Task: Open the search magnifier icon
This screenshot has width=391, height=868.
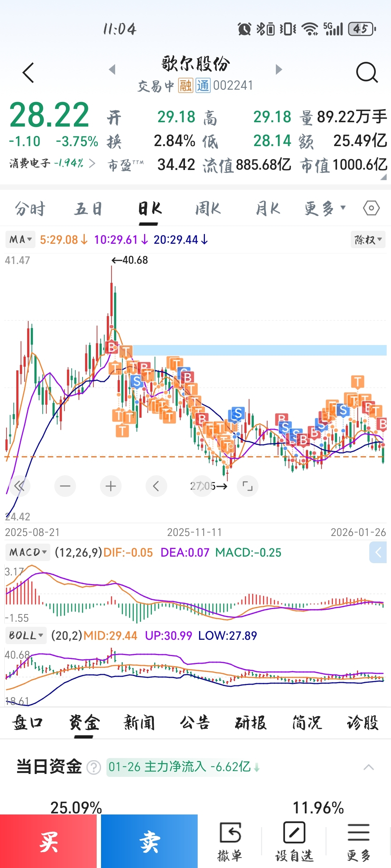Action: [367, 72]
